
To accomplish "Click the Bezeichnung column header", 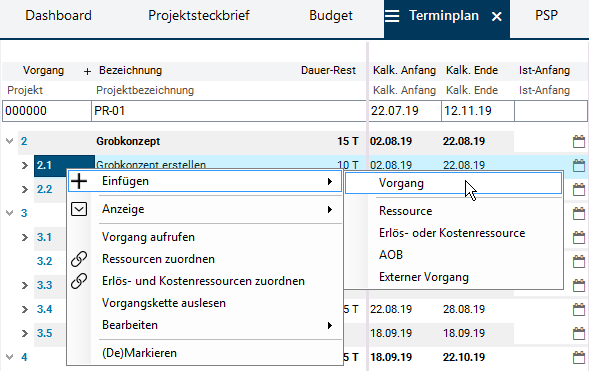I will coord(130,71).
